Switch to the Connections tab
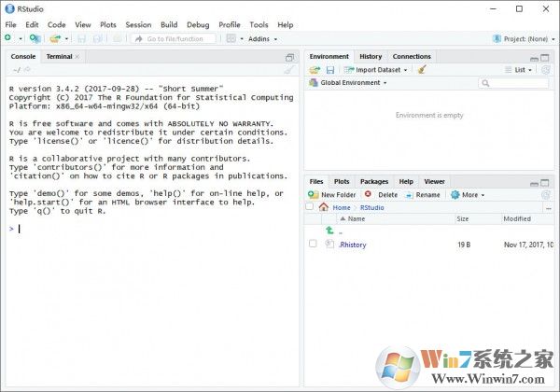The height and width of the screenshot is (392, 560). coord(412,56)
